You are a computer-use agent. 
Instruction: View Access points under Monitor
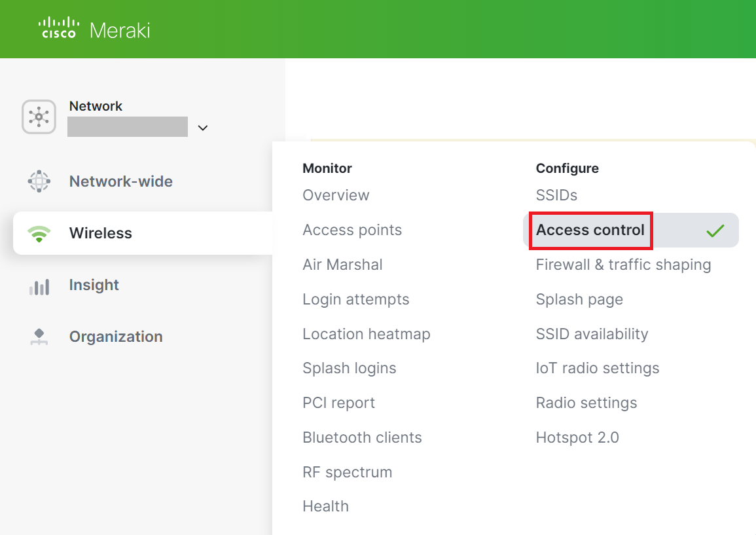pyautogui.click(x=352, y=230)
